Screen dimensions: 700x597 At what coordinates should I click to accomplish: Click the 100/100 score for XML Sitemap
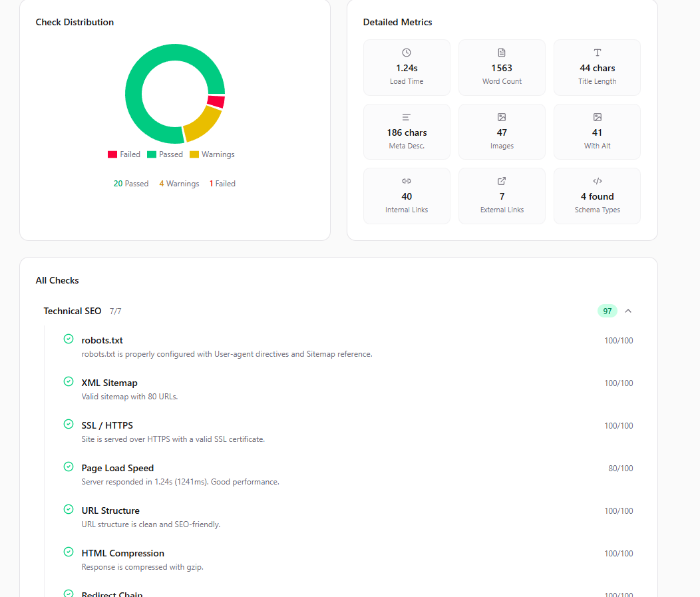(619, 383)
